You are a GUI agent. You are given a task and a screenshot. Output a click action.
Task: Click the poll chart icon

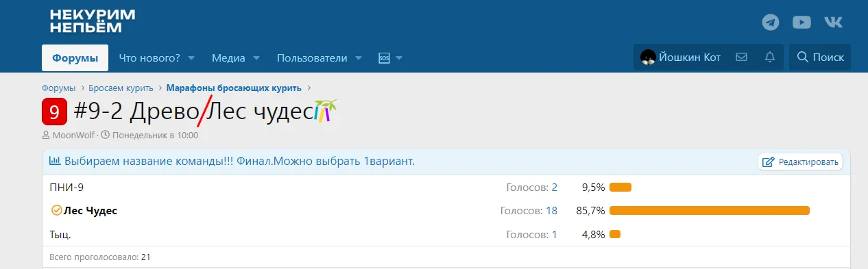[x=56, y=162]
